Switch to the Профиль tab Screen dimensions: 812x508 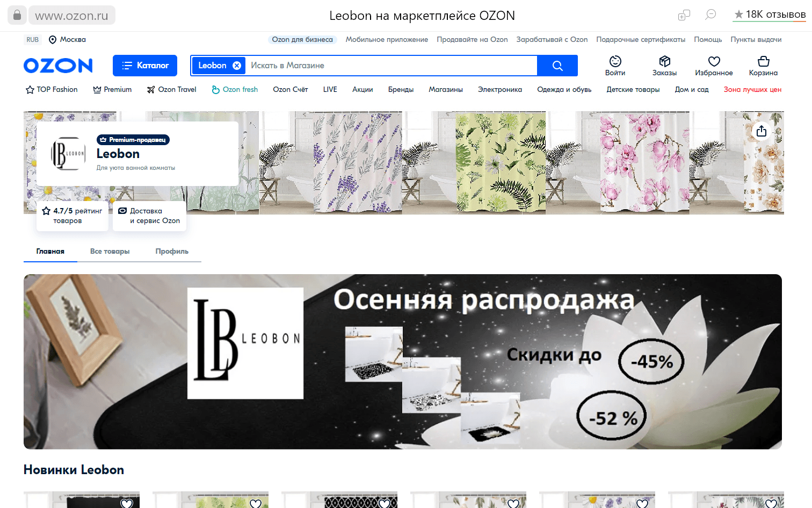[172, 252]
